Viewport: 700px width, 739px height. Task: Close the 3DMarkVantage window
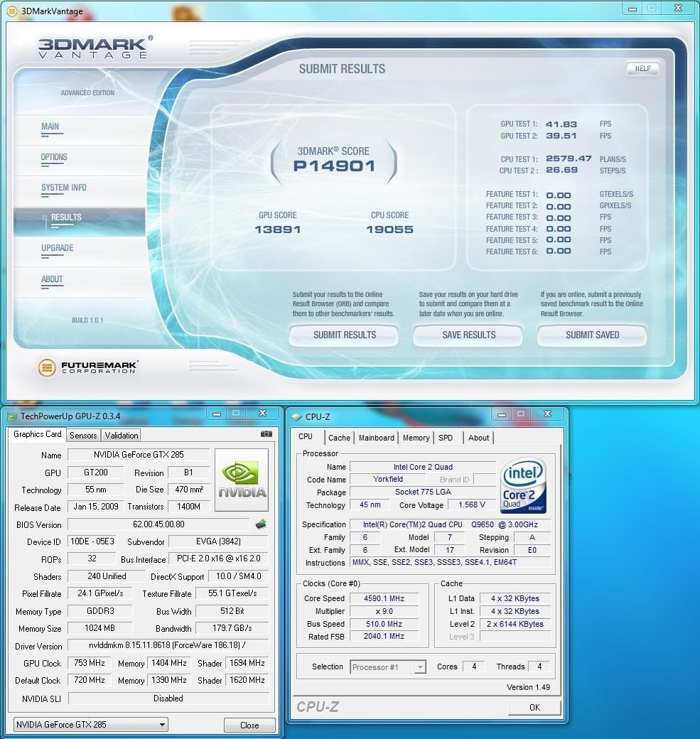pos(678,9)
